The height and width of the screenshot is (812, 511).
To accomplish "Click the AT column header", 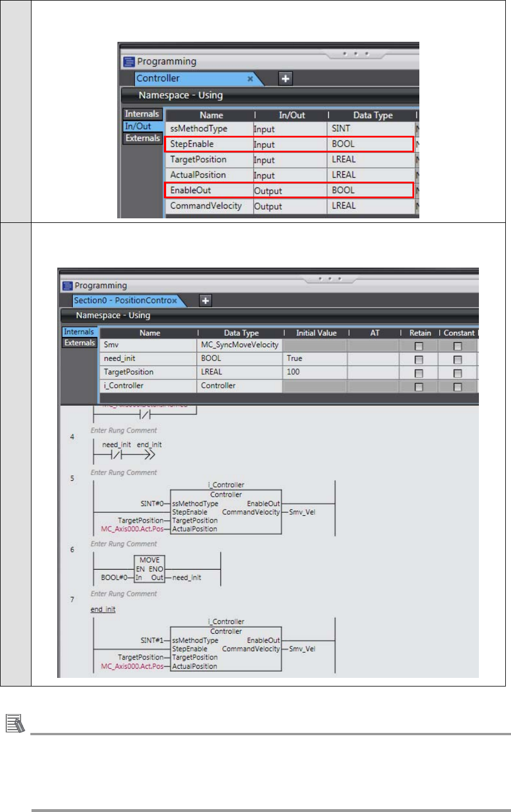I will pos(375,333).
